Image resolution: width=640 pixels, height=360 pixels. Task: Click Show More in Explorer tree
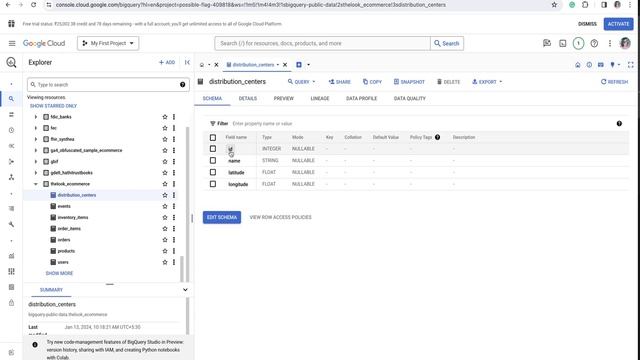coord(59,273)
